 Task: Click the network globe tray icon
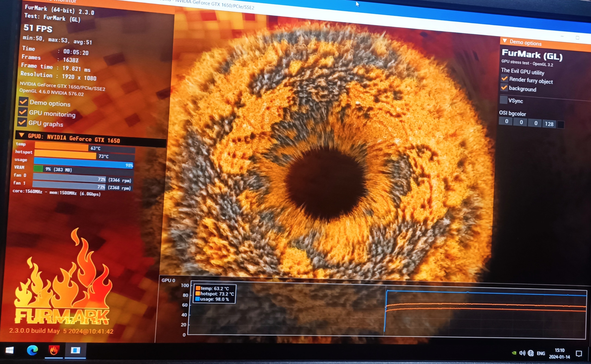point(531,353)
